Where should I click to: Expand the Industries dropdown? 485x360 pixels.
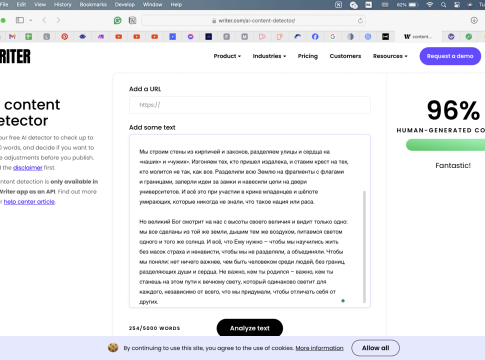tap(269, 56)
